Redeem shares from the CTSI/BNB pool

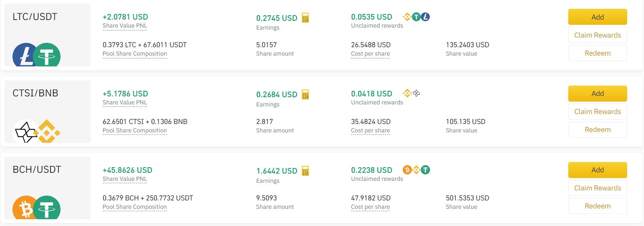598,130
